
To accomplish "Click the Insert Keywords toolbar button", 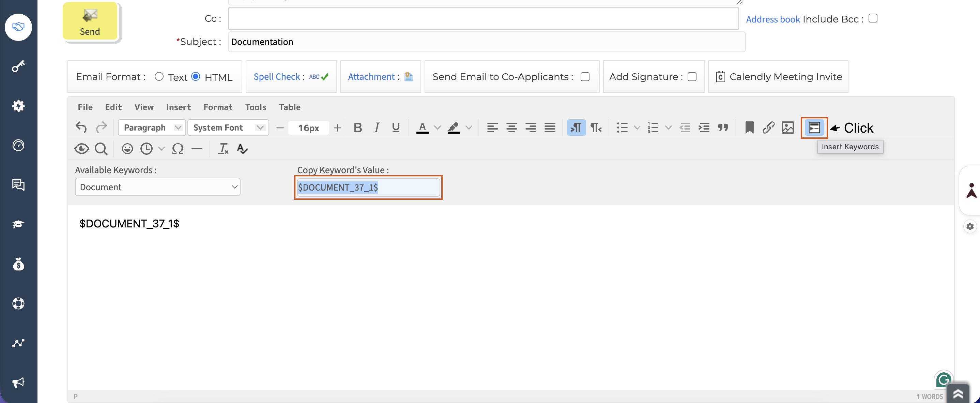I will tap(814, 128).
